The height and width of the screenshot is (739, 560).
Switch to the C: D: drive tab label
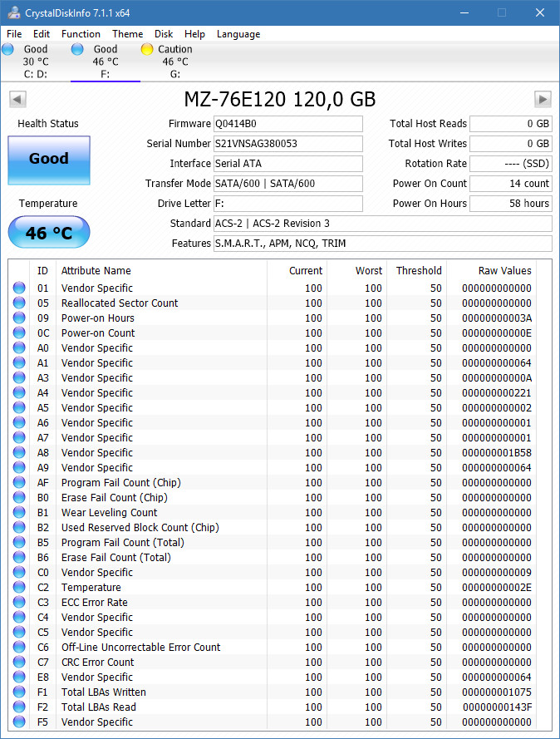pyautogui.click(x=36, y=74)
